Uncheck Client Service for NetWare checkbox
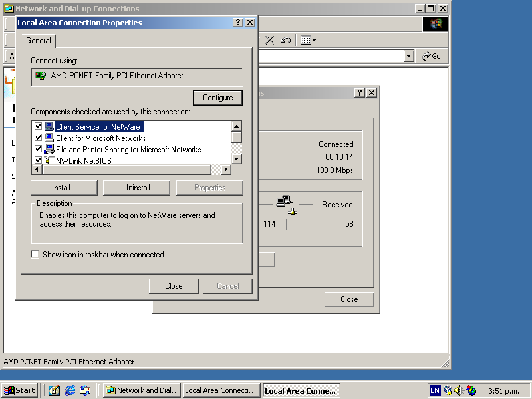The width and height of the screenshot is (532, 399). (x=39, y=126)
